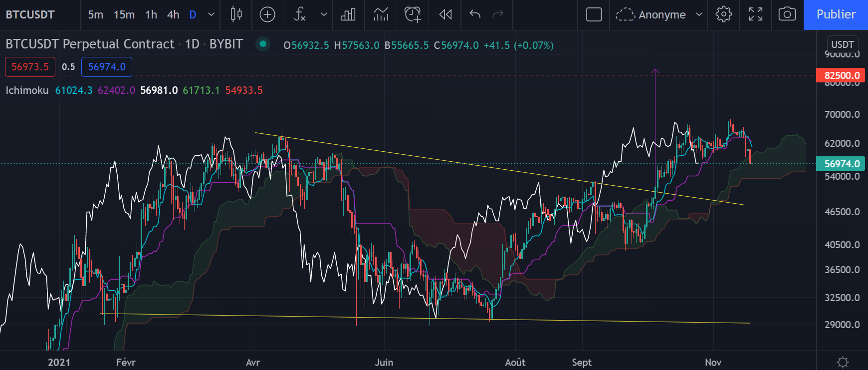The height and width of the screenshot is (370, 868).
Task: Open the financials bar chart icon
Action: coord(348,14)
